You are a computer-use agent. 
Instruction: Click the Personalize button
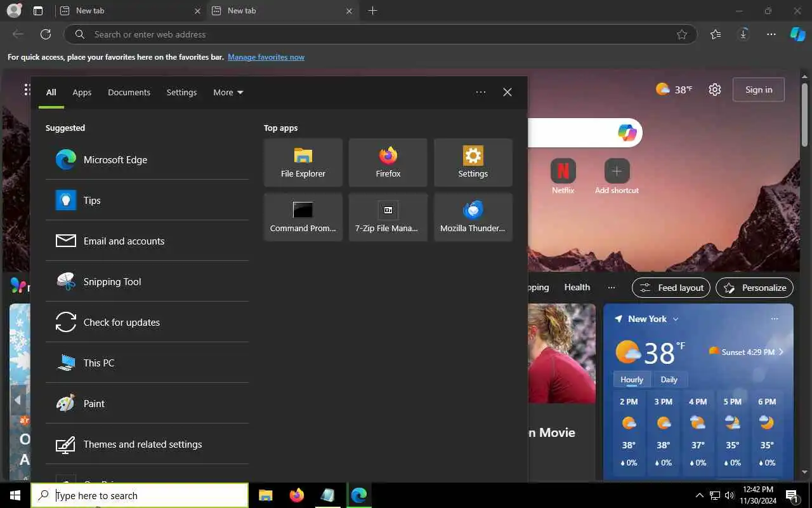[755, 288]
